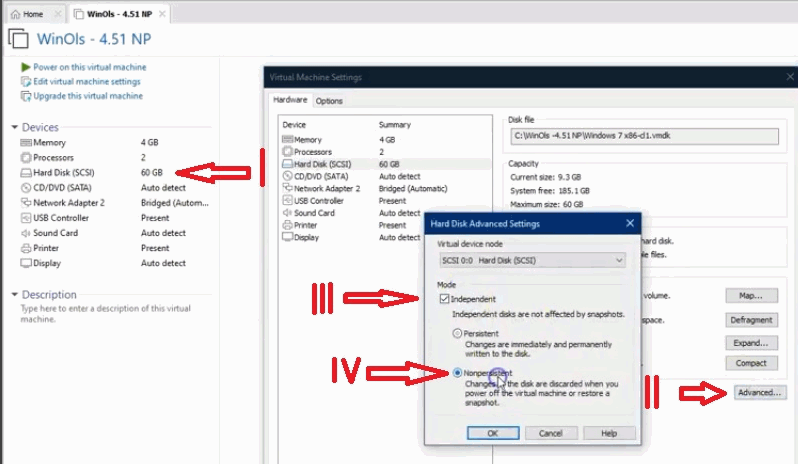Image resolution: width=798 pixels, height=464 pixels.
Task: Toggle the Independent checkbox
Action: click(x=444, y=299)
